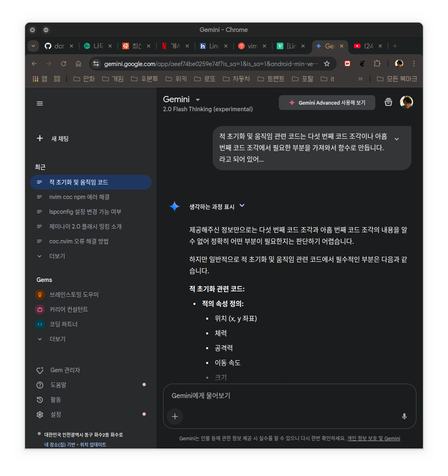
Task: Open the Chrome profile avatar
Action: pos(399,64)
